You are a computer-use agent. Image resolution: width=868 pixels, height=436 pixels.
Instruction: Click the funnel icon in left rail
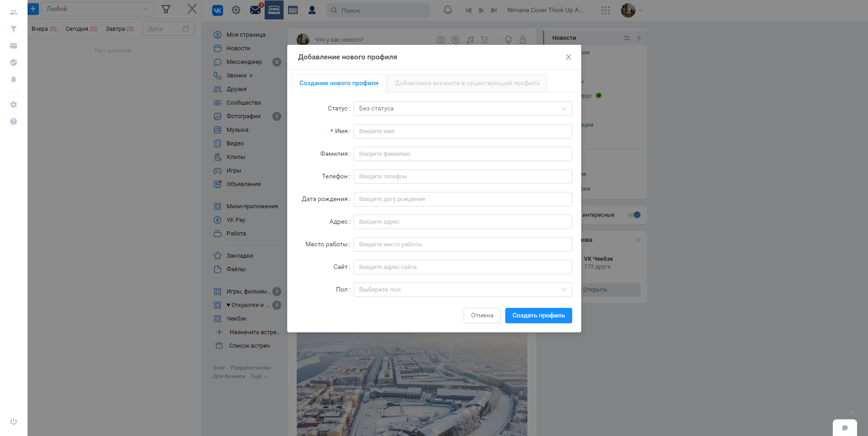point(14,29)
